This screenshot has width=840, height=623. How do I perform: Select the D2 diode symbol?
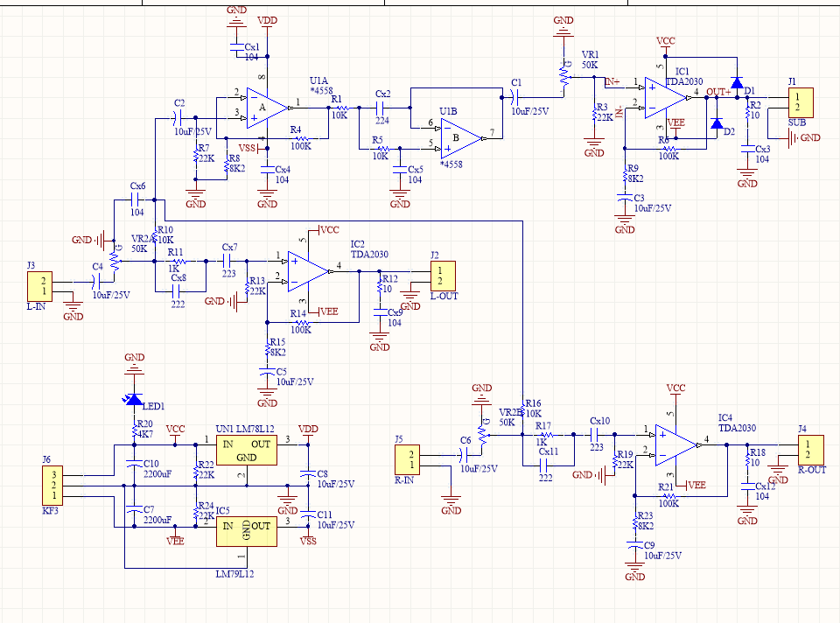click(717, 125)
